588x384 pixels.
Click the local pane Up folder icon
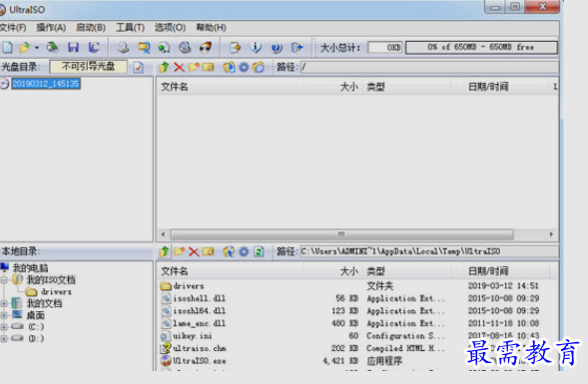[x=164, y=251]
